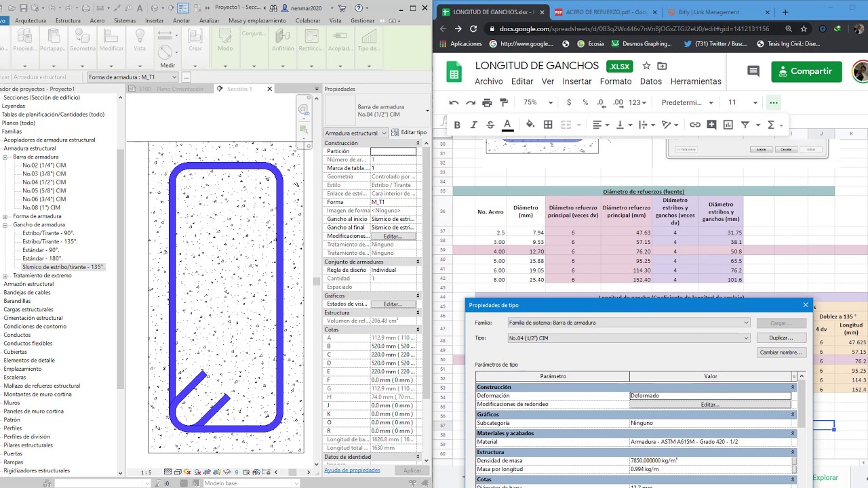The width and height of the screenshot is (868, 488).
Task: Open the text color picker
Action: tap(507, 125)
